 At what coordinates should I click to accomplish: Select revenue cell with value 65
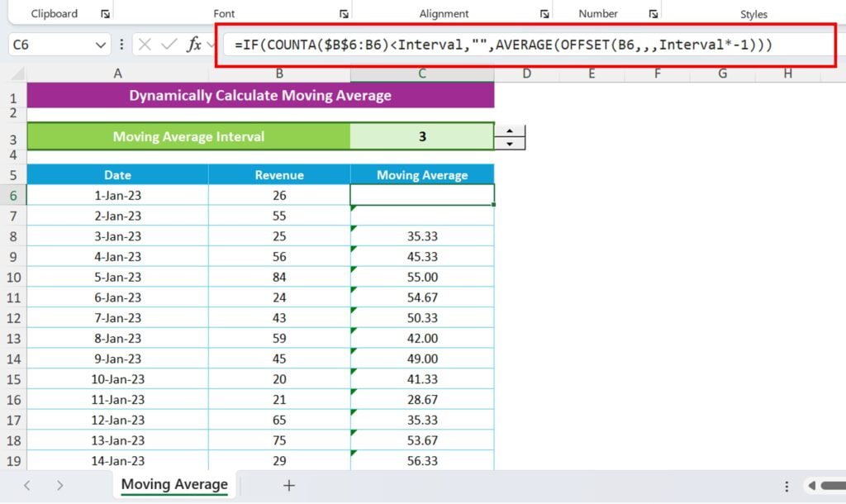coord(279,421)
